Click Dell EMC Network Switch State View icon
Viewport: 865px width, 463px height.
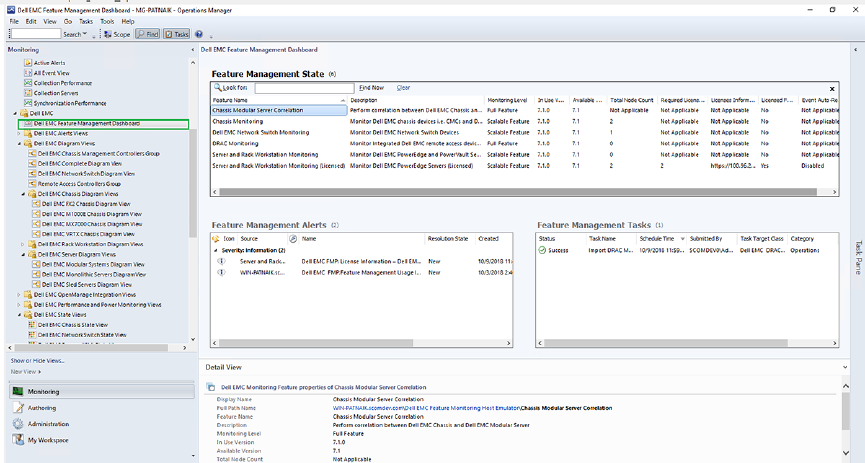click(32, 335)
